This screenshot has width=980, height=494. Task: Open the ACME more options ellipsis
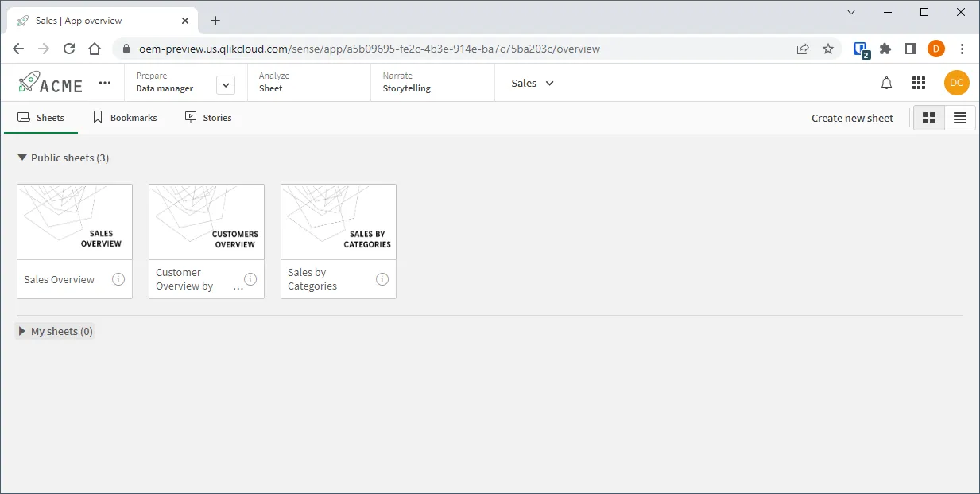(x=104, y=82)
